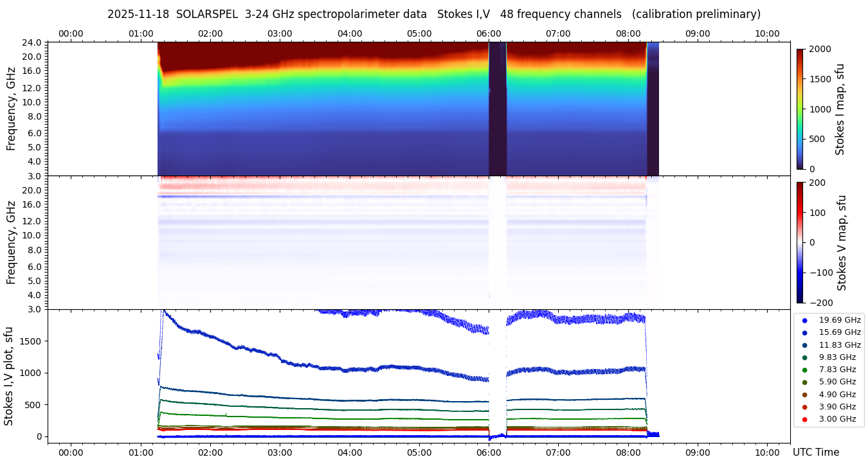This screenshot has height=466, width=868.
Task: Click the 1500 tick on Stokes I,V plot axis
Action: (31, 341)
